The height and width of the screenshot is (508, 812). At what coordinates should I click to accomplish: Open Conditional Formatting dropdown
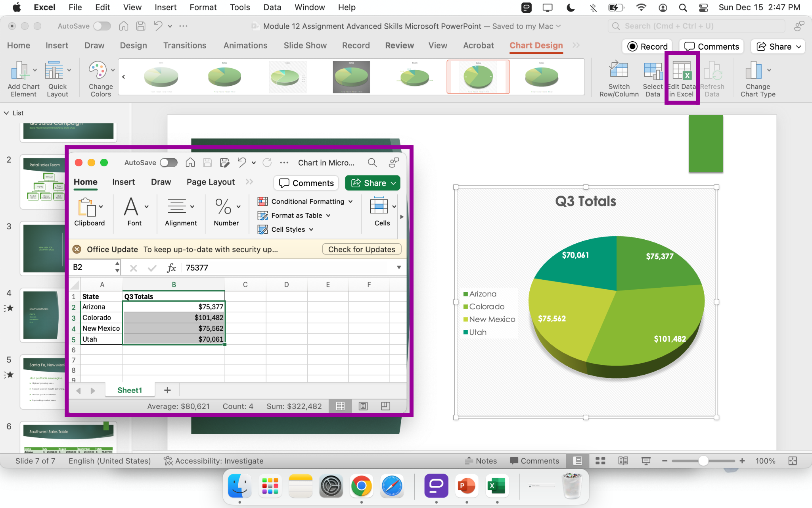tap(305, 202)
